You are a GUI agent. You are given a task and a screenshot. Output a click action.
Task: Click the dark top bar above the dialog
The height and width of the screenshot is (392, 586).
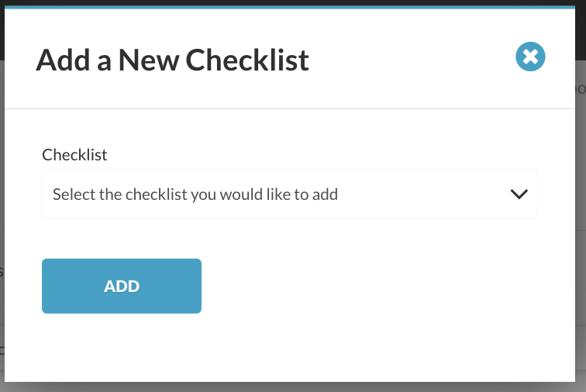[293, 2]
